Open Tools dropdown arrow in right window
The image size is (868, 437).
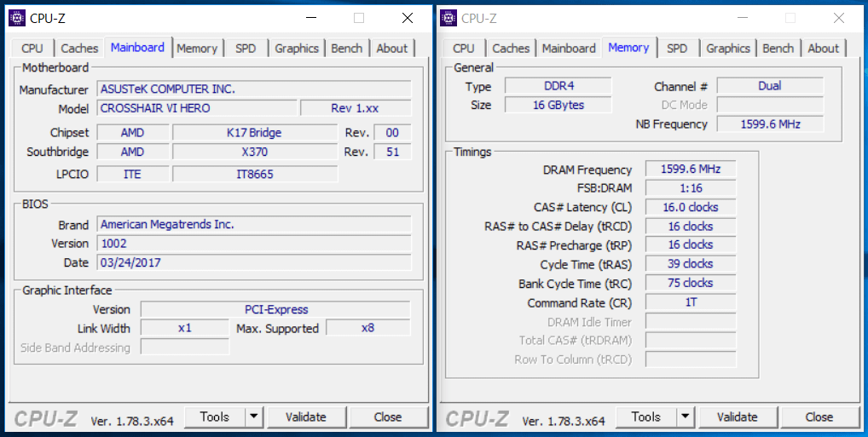point(686,417)
